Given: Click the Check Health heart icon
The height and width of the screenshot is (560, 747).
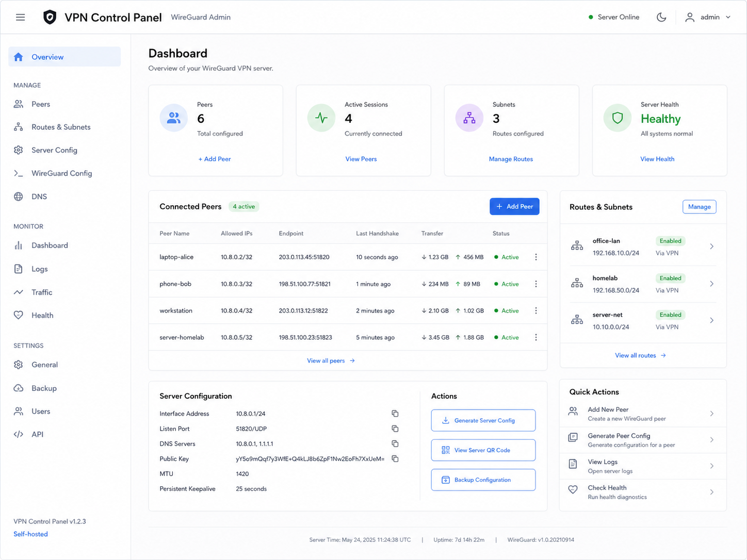Looking at the screenshot, I should (x=573, y=489).
